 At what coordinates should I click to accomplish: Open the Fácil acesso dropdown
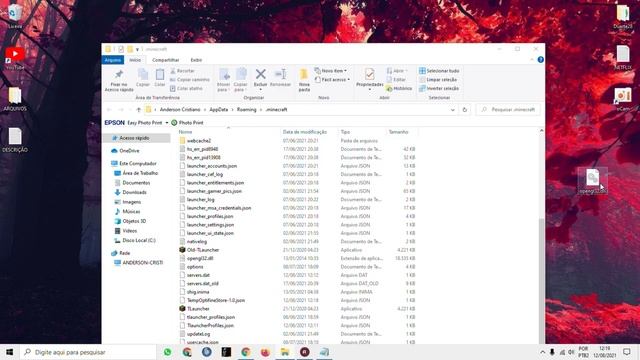332,80
